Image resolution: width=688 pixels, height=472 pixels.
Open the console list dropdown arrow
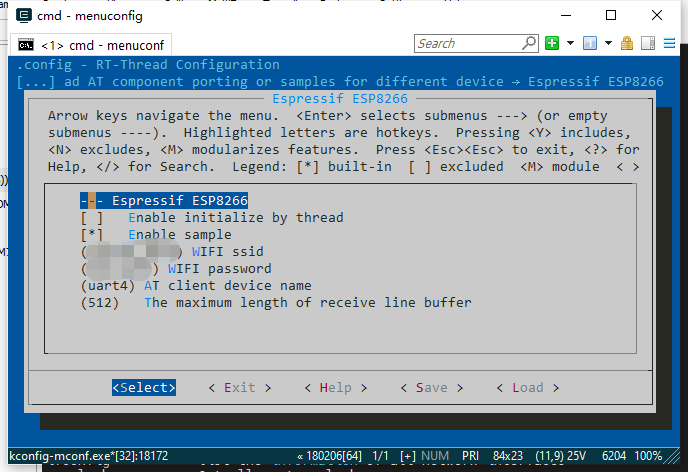(608, 43)
